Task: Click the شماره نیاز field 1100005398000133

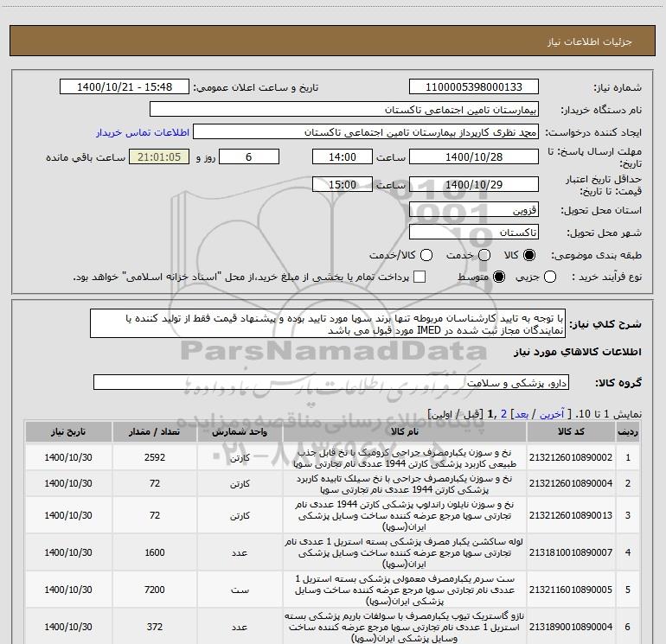Action: (474, 87)
